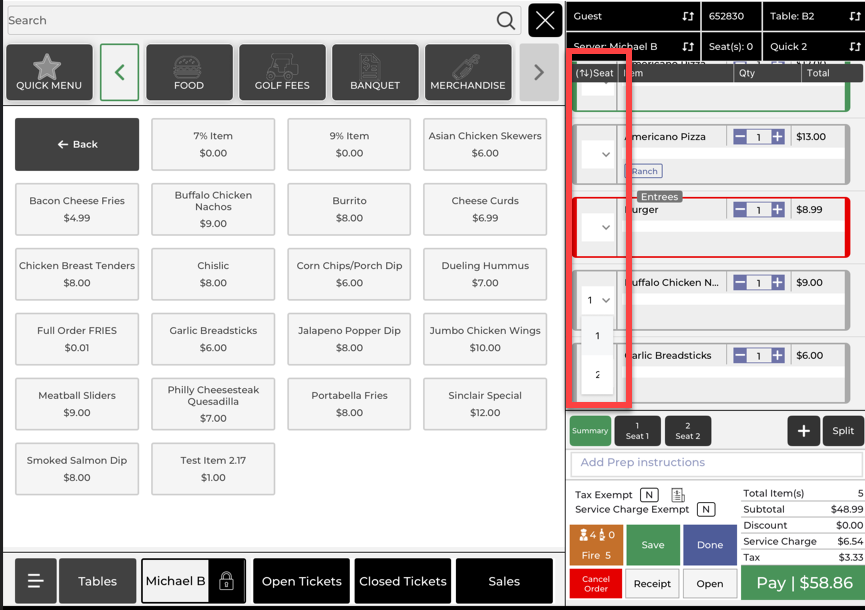Toggle Service Charge Exempt N box

tap(705, 510)
